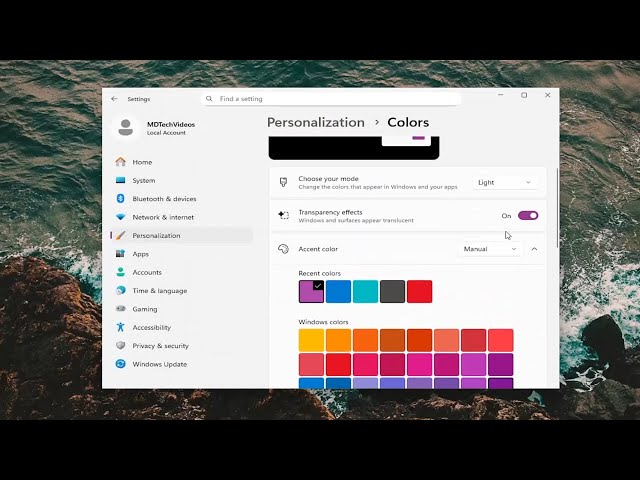Click the Gaming controller icon

pyautogui.click(x=120, y=309)
